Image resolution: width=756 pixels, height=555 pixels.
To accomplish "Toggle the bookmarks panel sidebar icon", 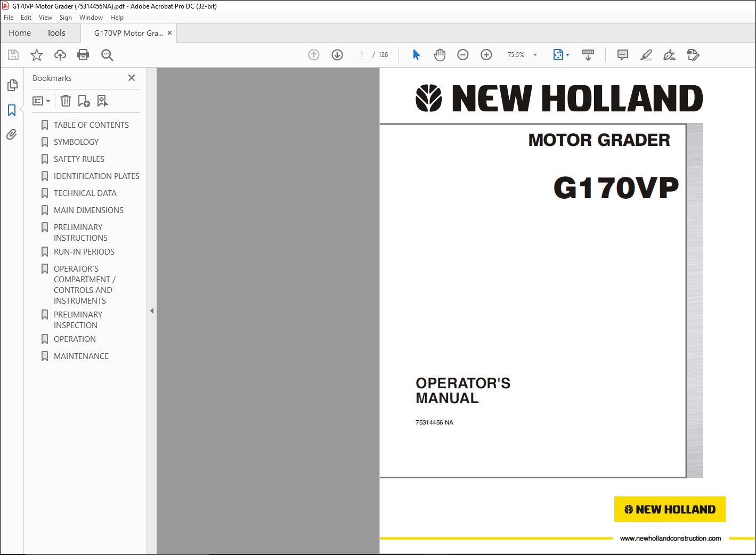I will point(12,110).
